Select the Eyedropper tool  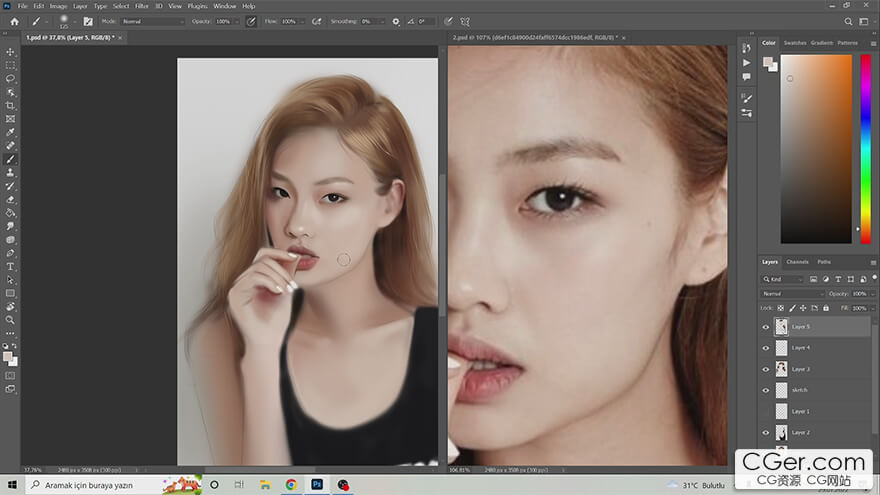10,132
